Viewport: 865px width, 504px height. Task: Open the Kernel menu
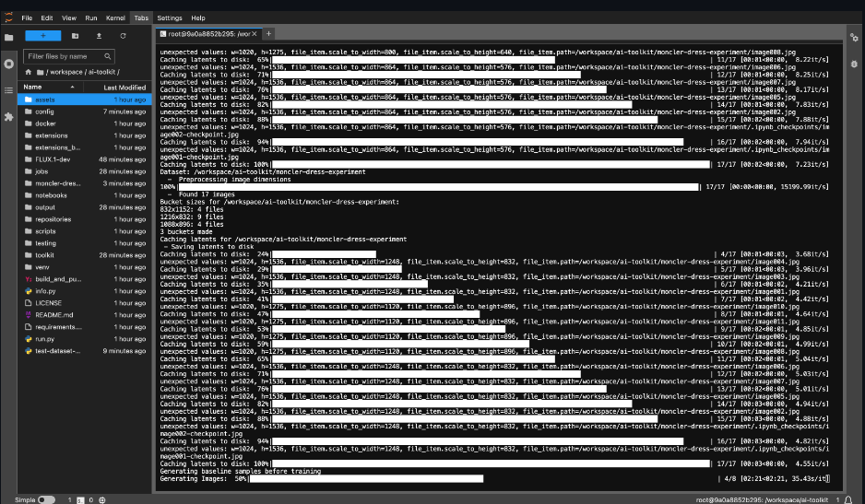115,18
